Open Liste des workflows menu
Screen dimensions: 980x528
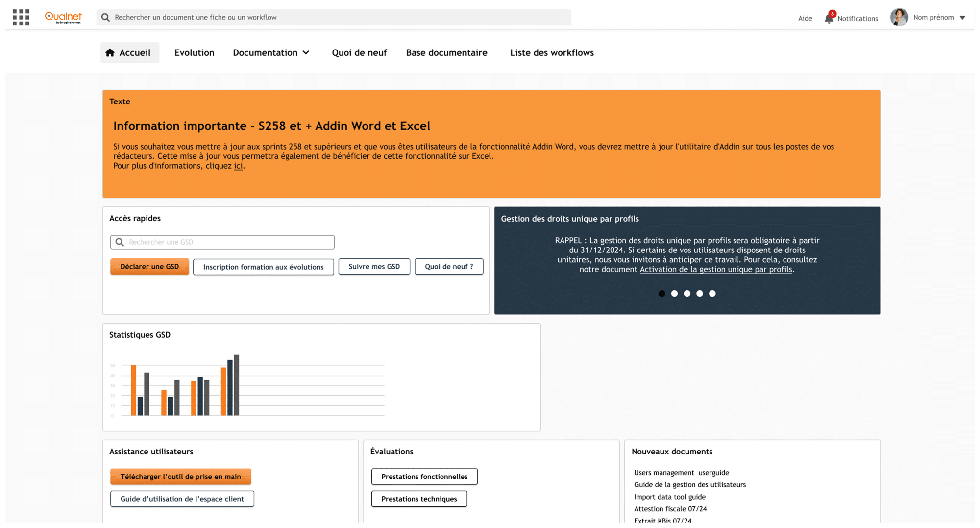552,52
